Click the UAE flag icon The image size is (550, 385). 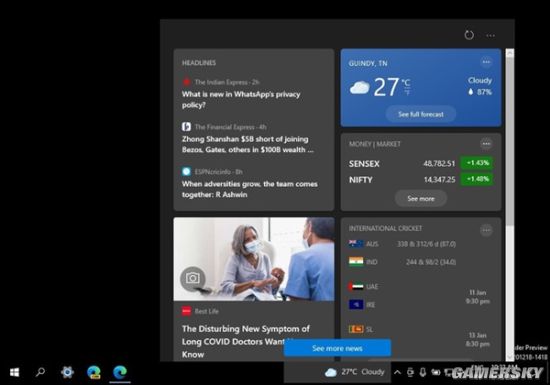[x=356, y=286]
